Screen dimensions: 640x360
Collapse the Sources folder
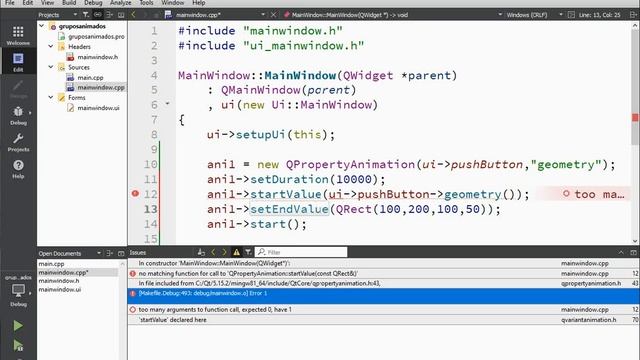coord(51,67)
